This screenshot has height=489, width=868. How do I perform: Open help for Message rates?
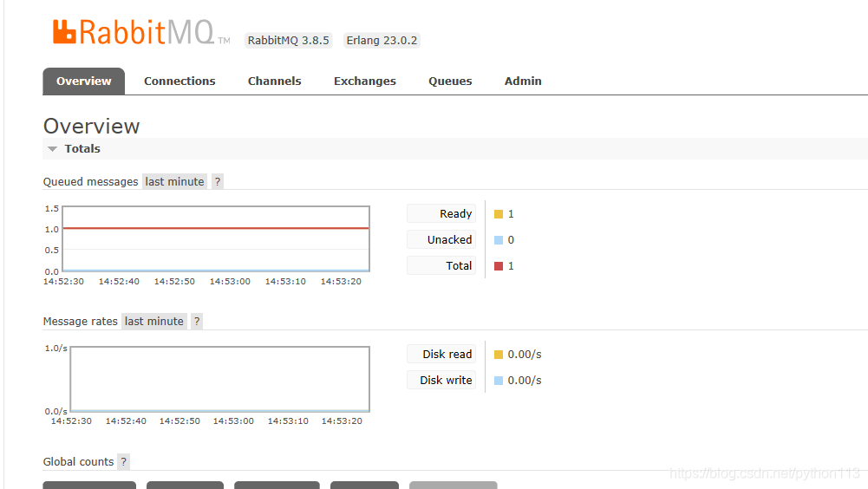(197, 321)
